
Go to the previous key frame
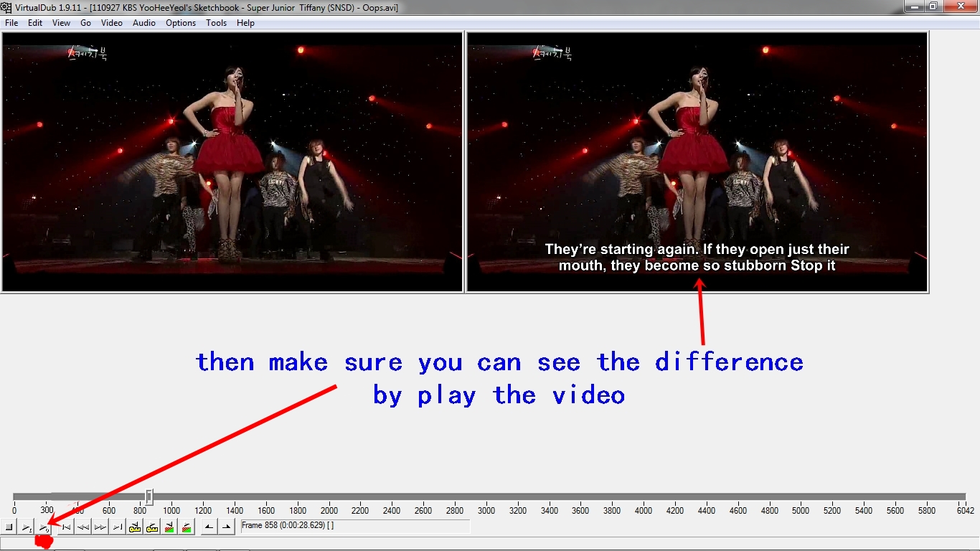(134, 527)
